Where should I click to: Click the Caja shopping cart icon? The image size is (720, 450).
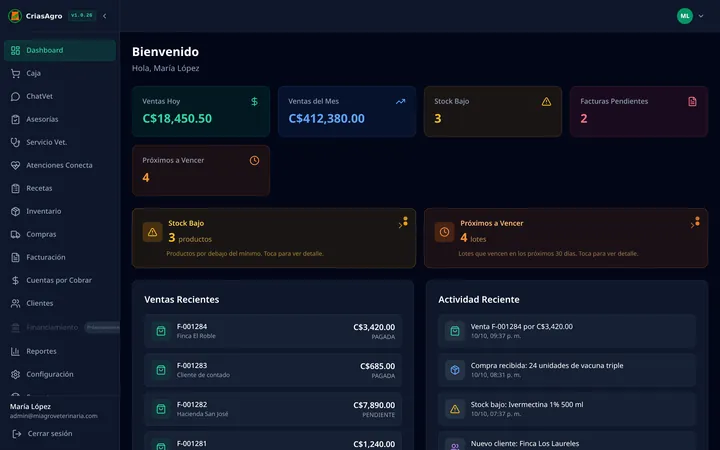tap(16, 73)
